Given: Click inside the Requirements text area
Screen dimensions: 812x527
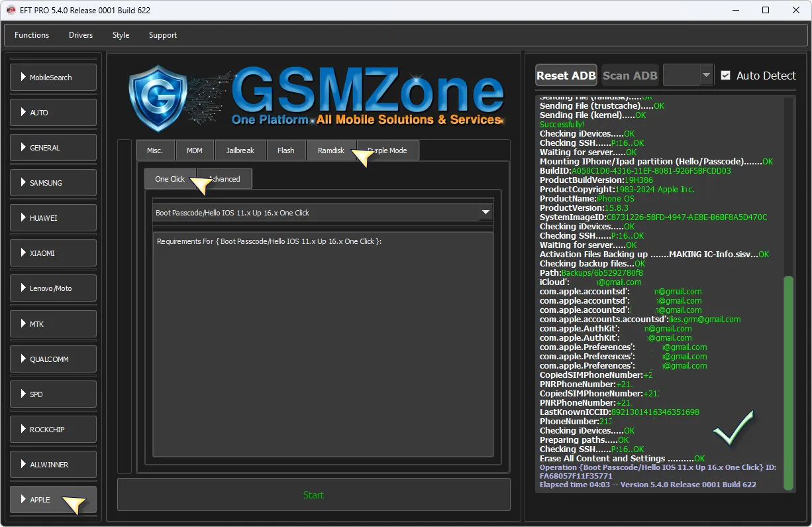Looking at the screenshot, I should tap(323, 345).
